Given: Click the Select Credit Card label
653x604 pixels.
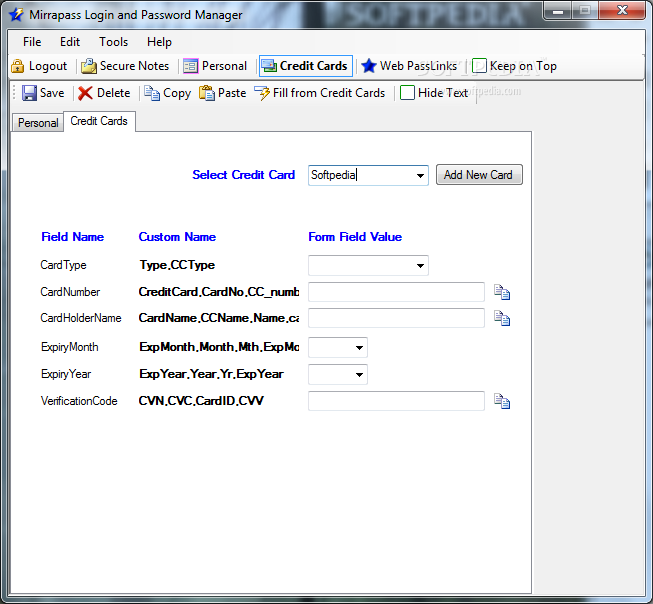Looking at the screenshot, I should click(x=243, y=175).
